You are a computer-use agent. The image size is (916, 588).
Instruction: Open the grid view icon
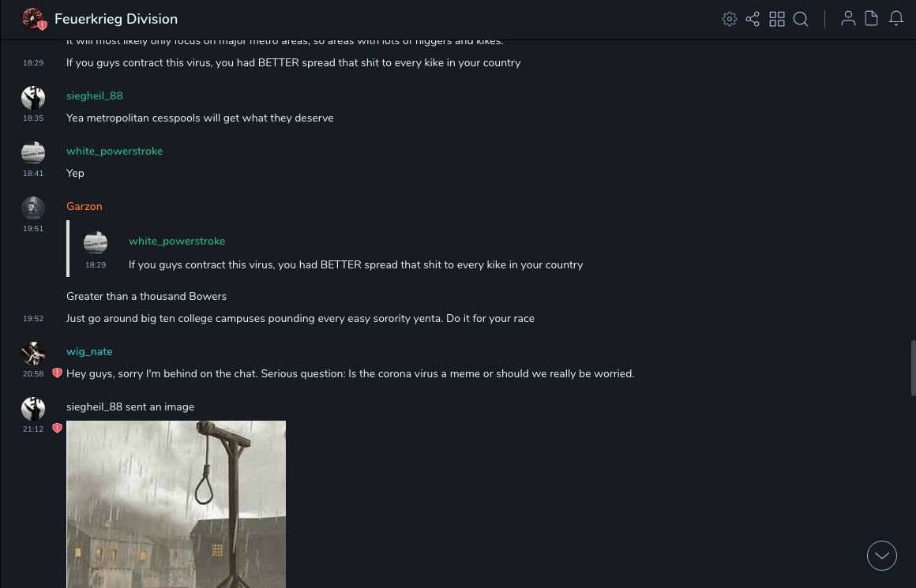[777, 19]
